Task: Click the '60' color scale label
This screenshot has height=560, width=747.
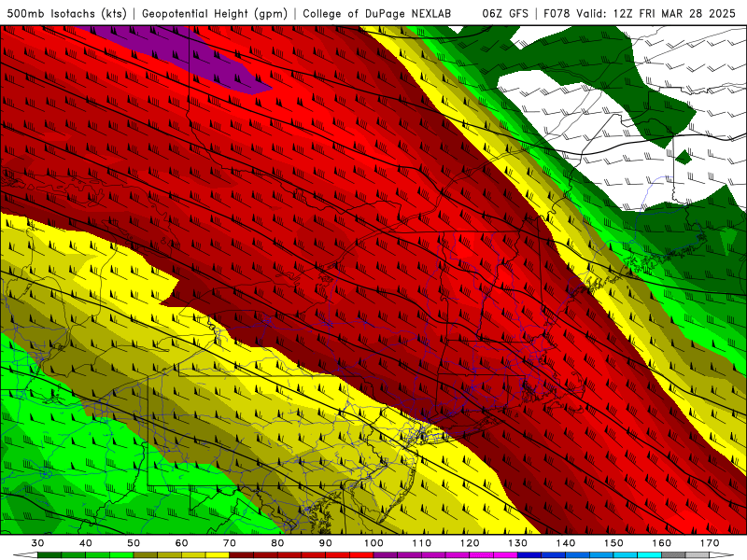Action: pyautogui.click(x=181, y=543)
